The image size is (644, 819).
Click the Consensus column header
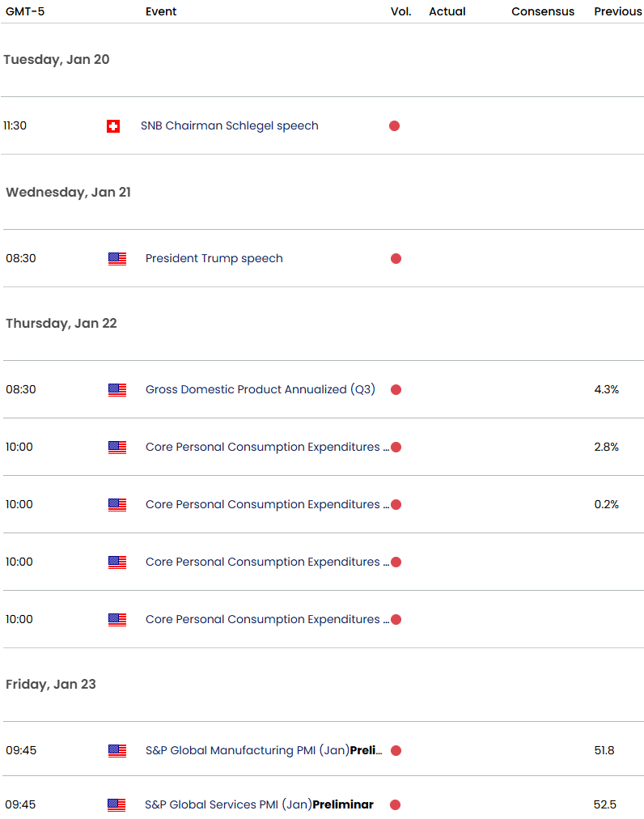pos(542,11)
